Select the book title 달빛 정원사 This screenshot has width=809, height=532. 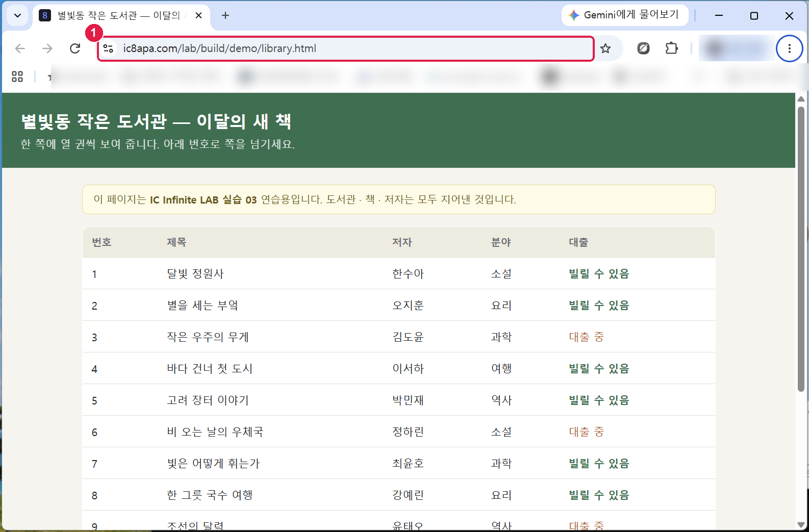[195, 274]
